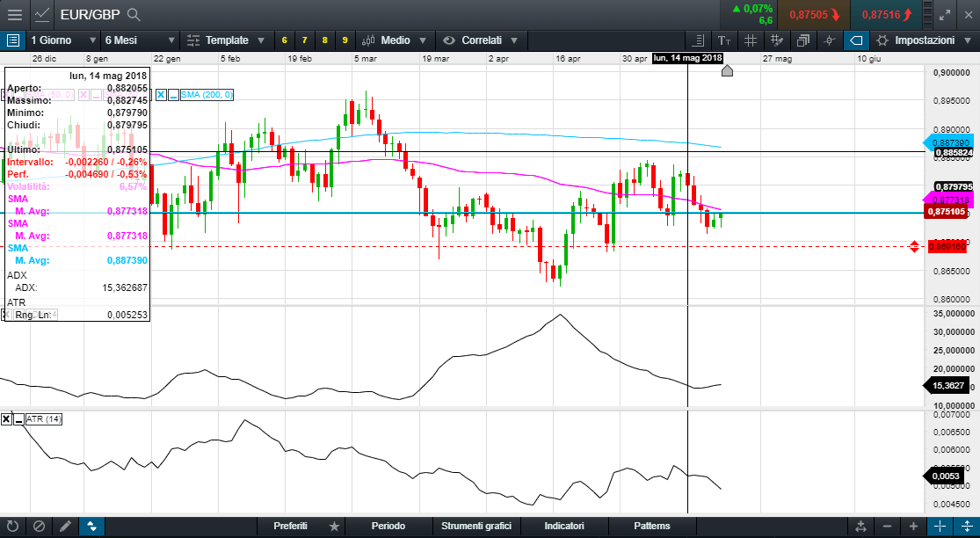Toggle the crosshair cursor icon
The width and height of the screenshot is (980, 538).
point(940,526)
